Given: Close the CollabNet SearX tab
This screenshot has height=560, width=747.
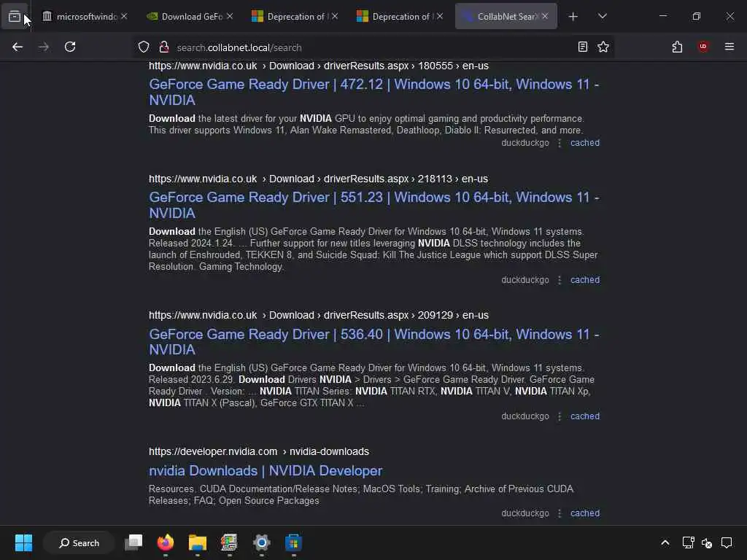Looking at the screenshot, I should coord(545,16).
